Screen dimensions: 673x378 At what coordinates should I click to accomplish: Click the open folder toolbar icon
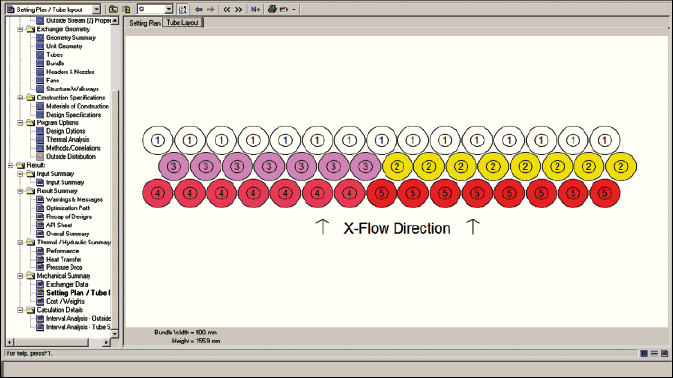click(x=113, y=9)
